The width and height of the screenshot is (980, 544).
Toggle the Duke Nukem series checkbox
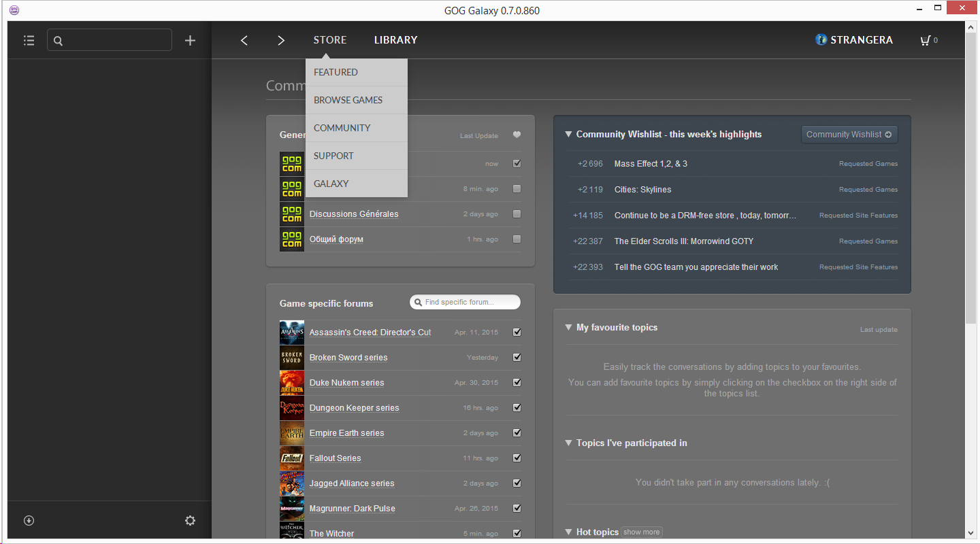tap(517, 383)
